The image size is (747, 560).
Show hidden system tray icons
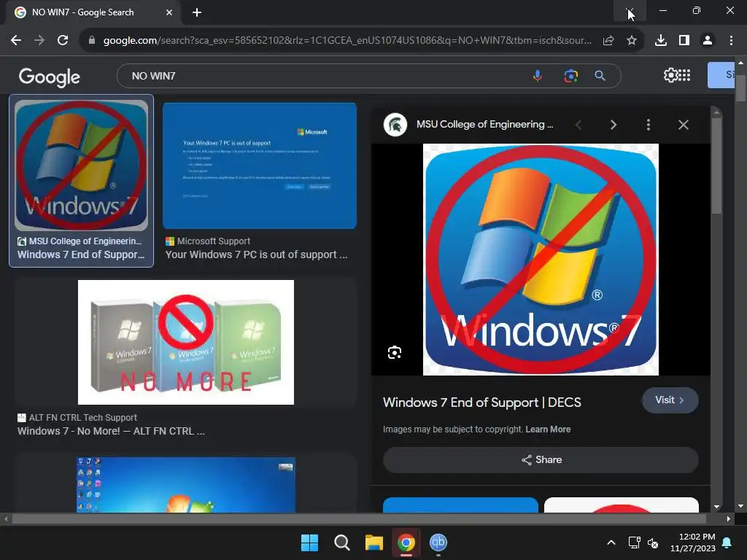click(x=611, y=542)
